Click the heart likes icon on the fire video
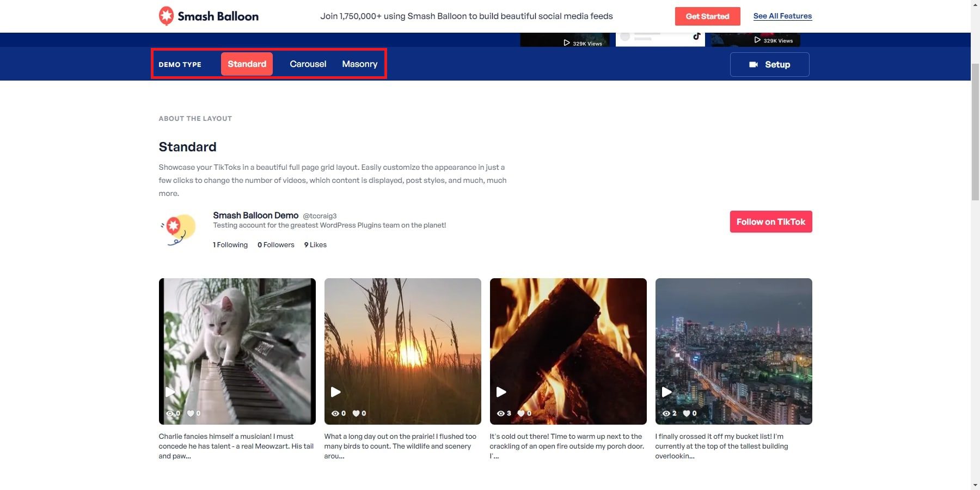The image size is (980, 490). (x=521, y=414)
